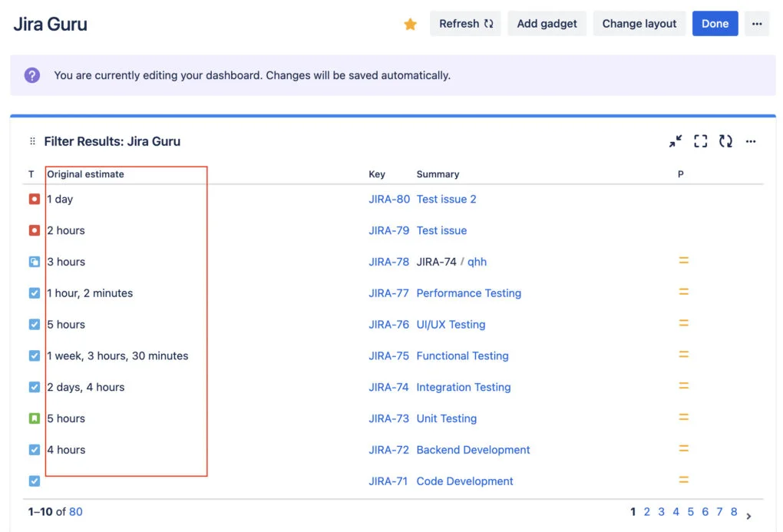The height and width of the screenshot is (532, 783).
Task: Open the qhh subtask summary link
Action: 477,262
